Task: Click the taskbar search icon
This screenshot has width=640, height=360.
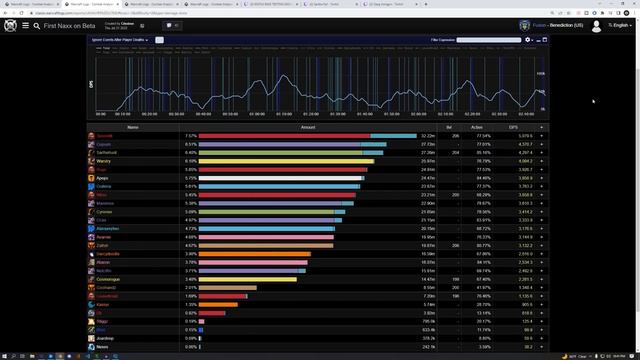Action: pyautogui.click(x=13, y=356)
